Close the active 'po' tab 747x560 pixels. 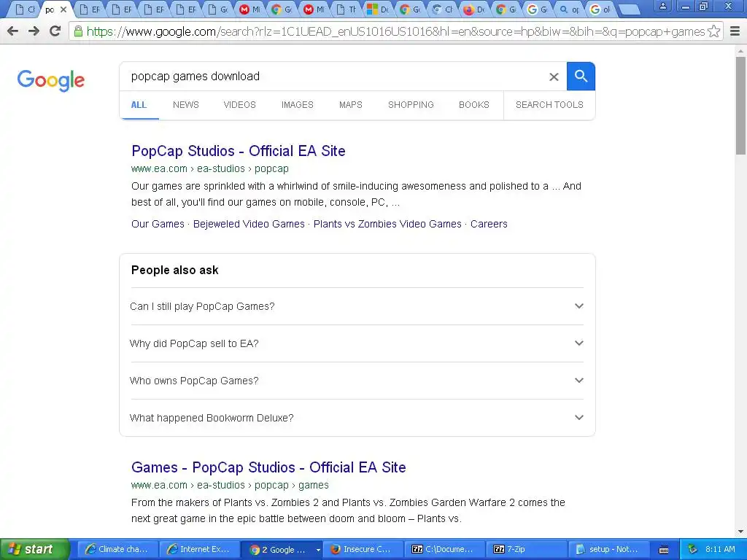(x=63, y=9)
